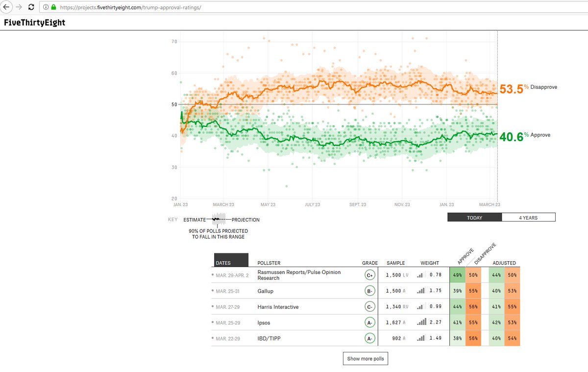This screenshot has height=372, width=588.
Task: Click the C+ grade badge for Rasmussen
Action: 370,275
